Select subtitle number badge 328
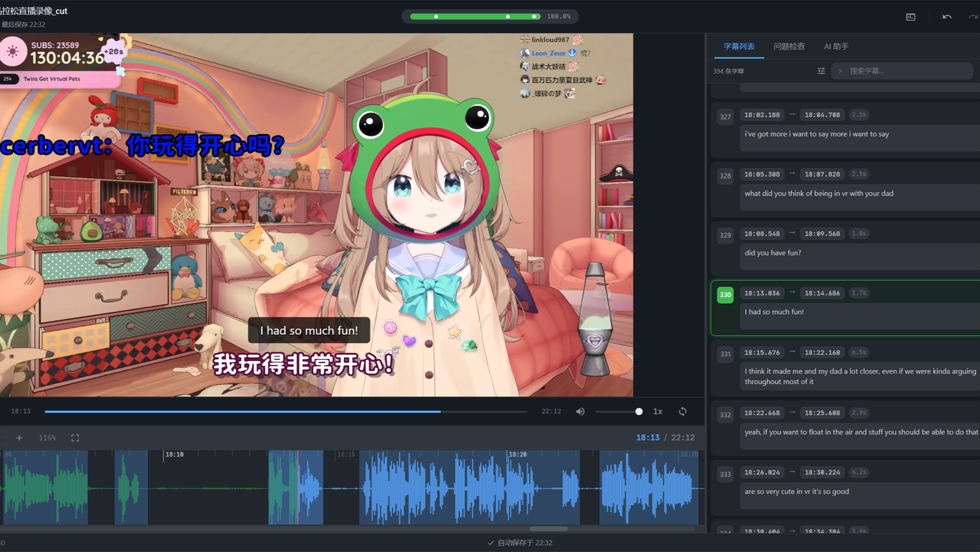This screenshot has height=552, width=980. tap(725, 176)
